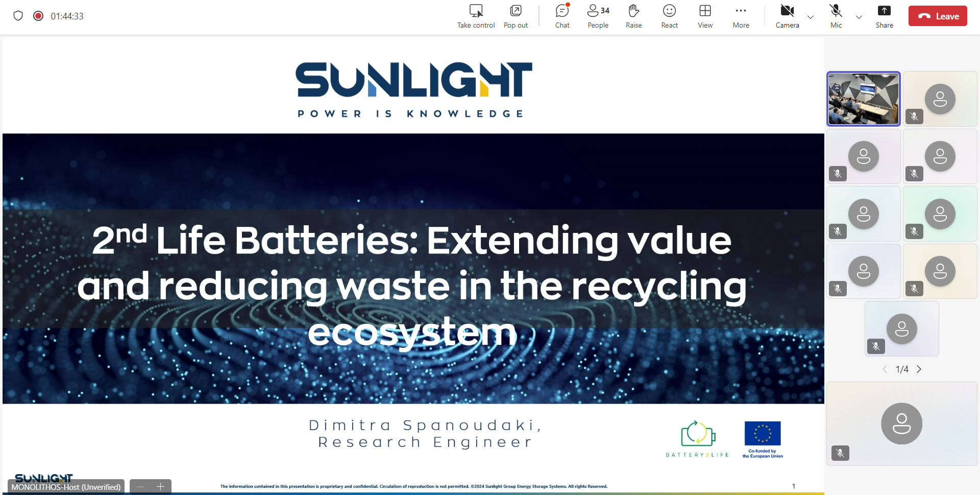This screenshot has height=495, width=980.
Task: Open the View layout options
Action: [x=705, y=16]
